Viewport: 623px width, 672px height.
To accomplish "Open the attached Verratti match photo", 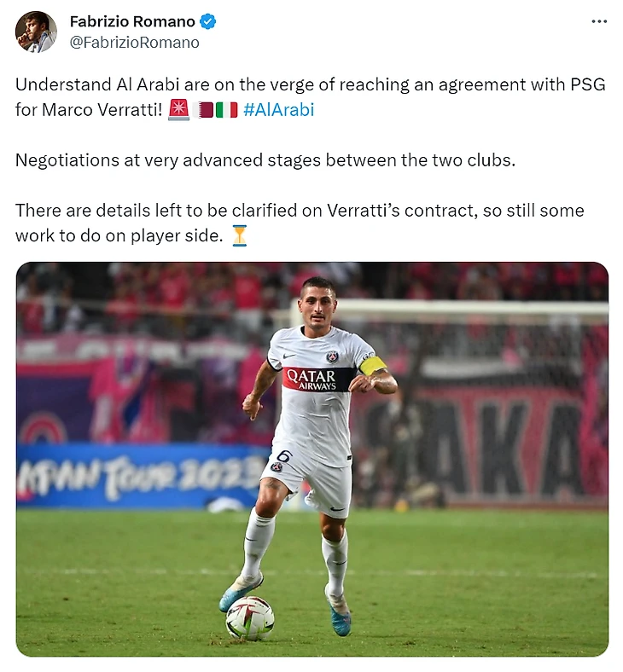I will click(x=312, y=459).
